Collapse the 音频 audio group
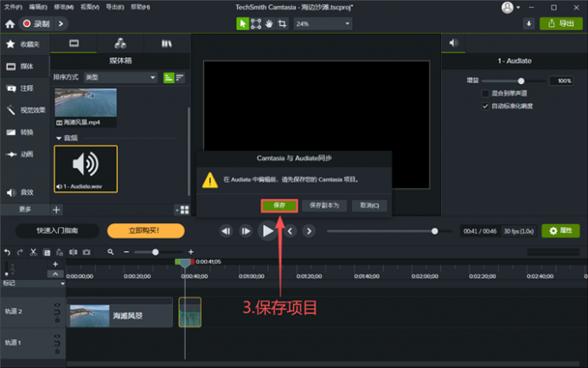The height and width of the screenshot is (368, 588). pyautogui.click(x=59, y=139)
